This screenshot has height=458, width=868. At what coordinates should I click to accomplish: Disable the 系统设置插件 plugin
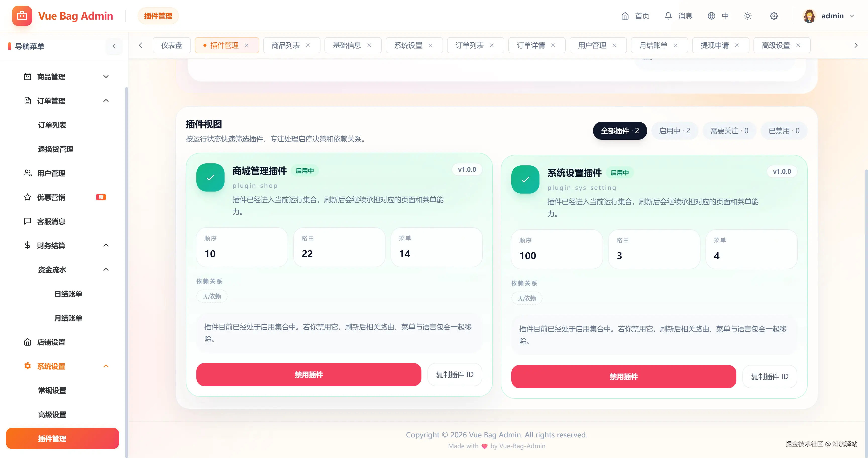pos(624,376)
